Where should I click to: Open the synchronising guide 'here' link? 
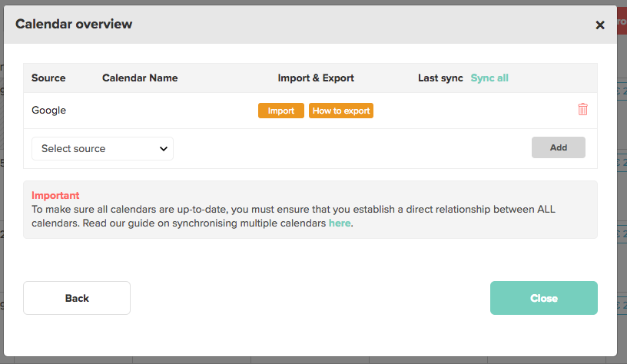(x=340, y=223)
